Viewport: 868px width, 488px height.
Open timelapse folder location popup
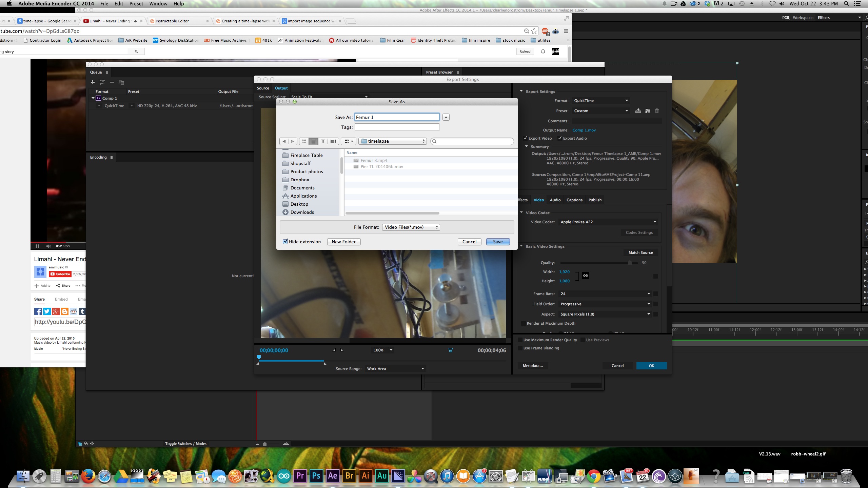pos(392,141)
